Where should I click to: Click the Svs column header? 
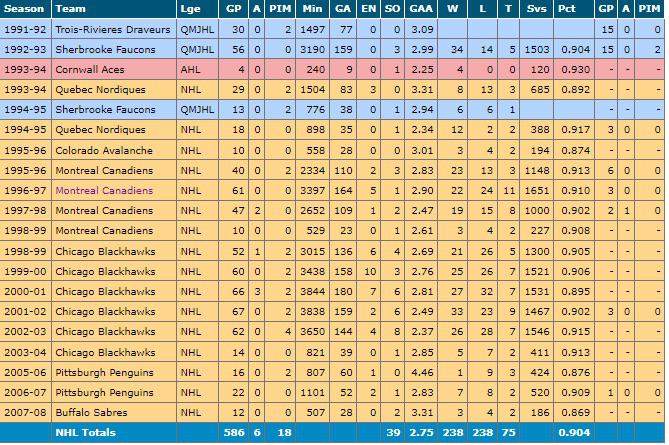click(536, 10)
